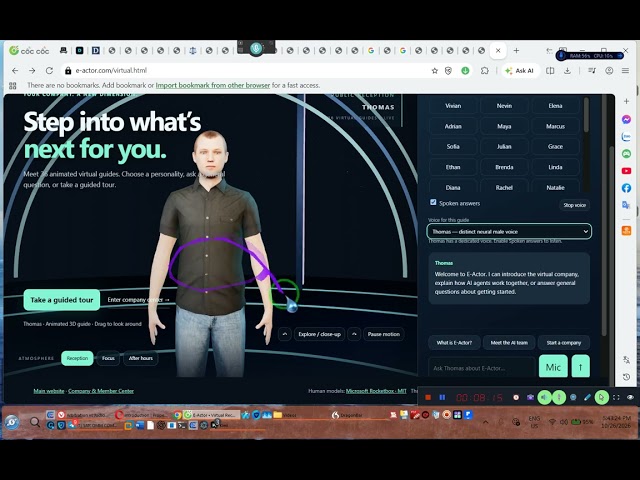
Task: Open the Microsoft Rocketbox - MIT link
Action: [376, 391]
